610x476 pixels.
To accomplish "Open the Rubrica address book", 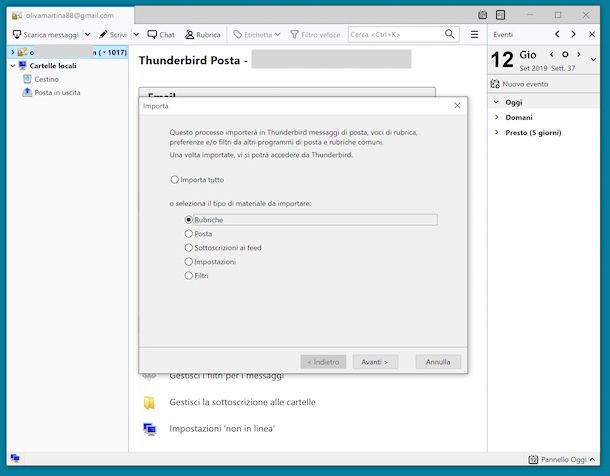I will click(203, 35).
